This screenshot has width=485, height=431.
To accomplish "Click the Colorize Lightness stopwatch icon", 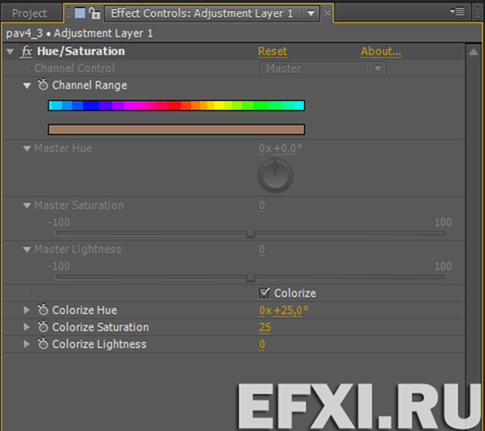I will coord(43,344).
